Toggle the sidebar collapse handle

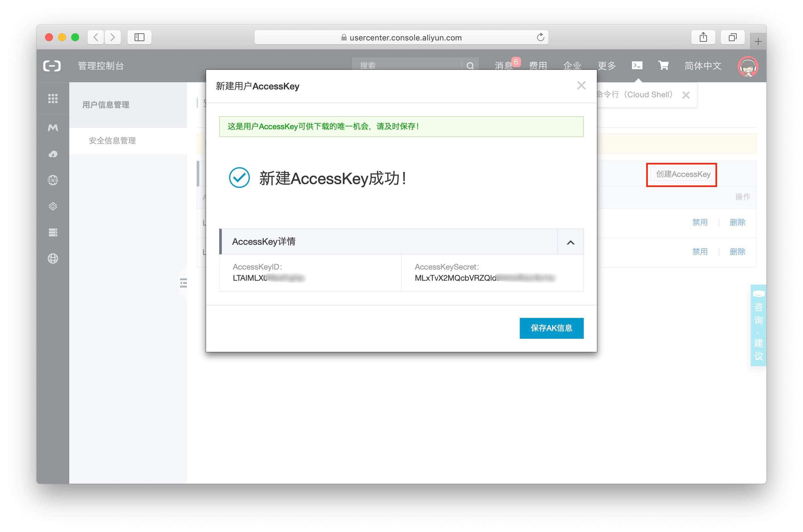[183, 283]
